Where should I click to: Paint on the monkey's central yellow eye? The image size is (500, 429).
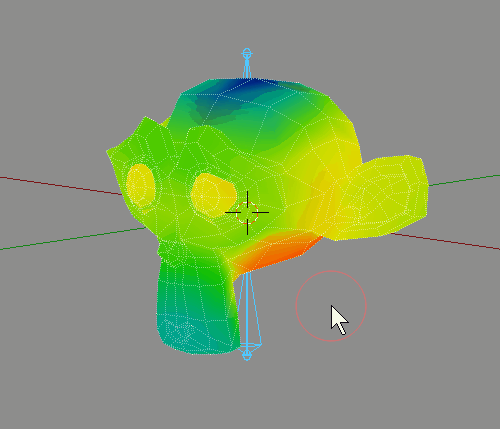[x=213, y=195]
